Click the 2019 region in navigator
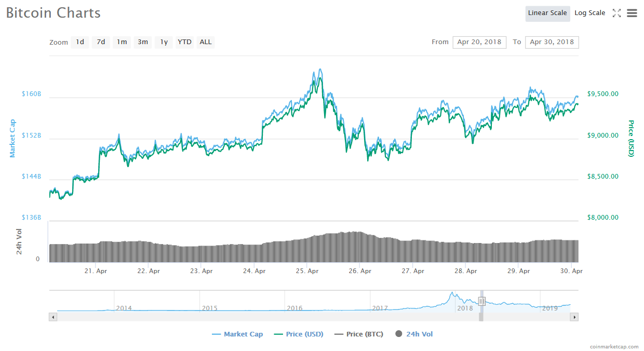Viewport: 644px width, 351px height. (x=549, y=308)
